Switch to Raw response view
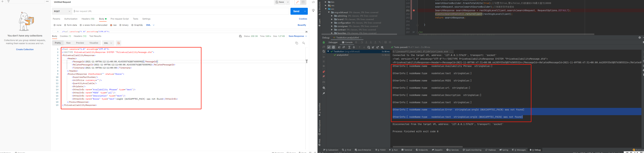 click(68, 43)
